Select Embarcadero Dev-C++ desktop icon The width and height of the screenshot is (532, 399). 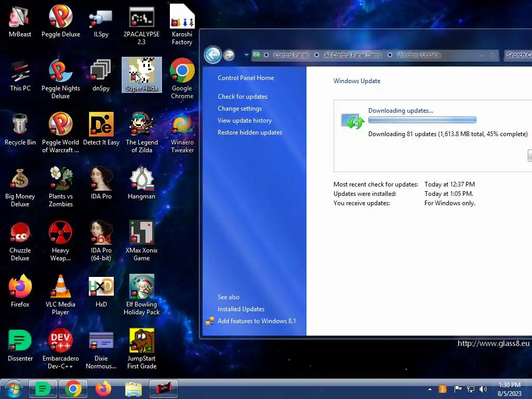61,349
